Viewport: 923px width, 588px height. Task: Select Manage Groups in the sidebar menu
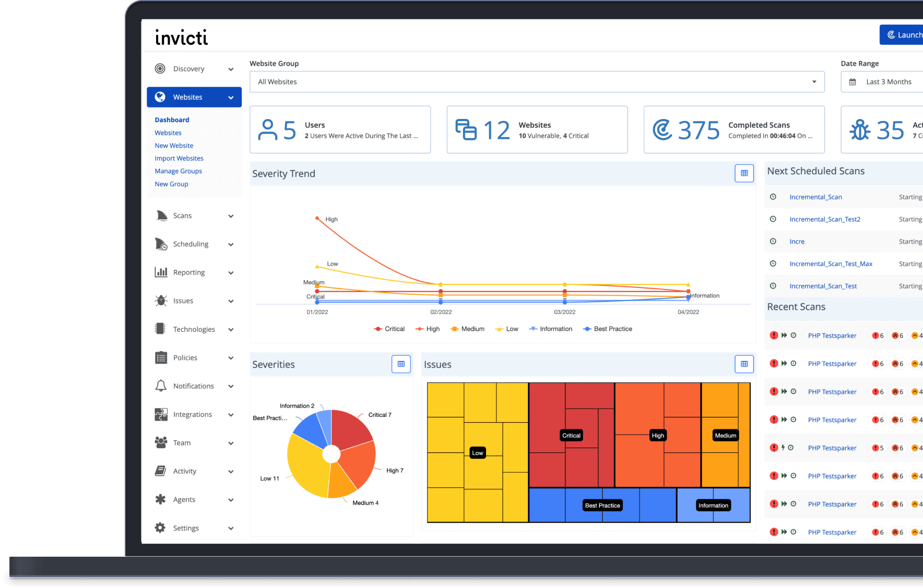tap(178, 171)
